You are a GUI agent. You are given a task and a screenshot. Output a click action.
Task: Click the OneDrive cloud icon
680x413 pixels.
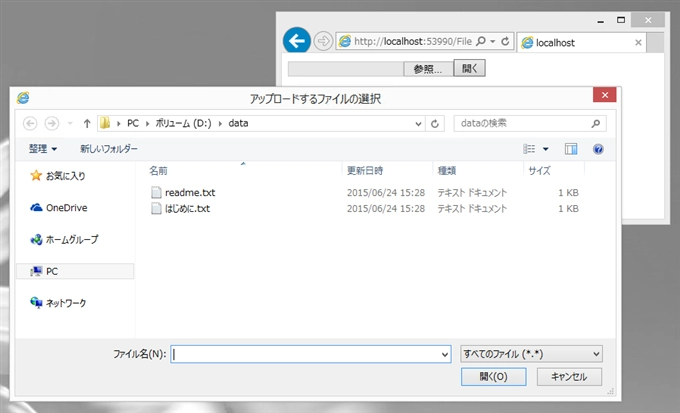(x=36, y=207)
